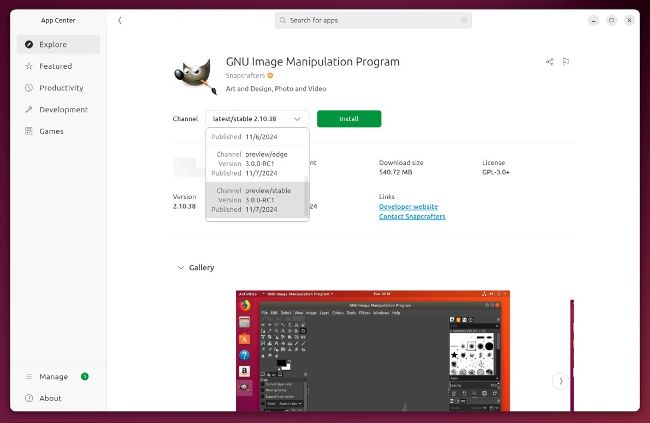Open the latest/stable 2.10.38 channel dropdown
This screenshot has width=650, height=423.
257,119
